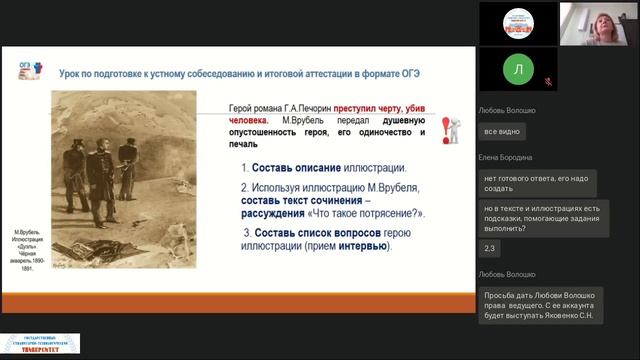Click caption 'М.Врубель. Иллюстрация «Дуэль»'
Image resolution: width=640 pixels, height=360 pixels.
tap(27, 250)
